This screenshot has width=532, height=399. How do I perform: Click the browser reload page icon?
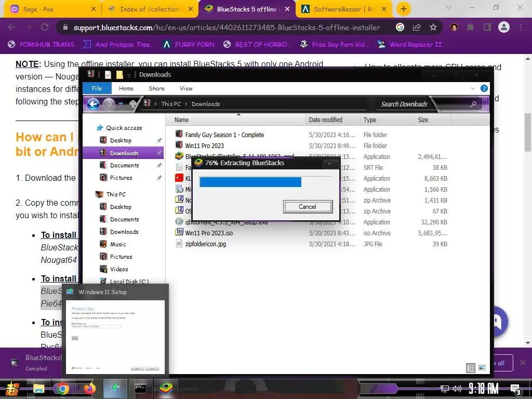pos(45,27)
